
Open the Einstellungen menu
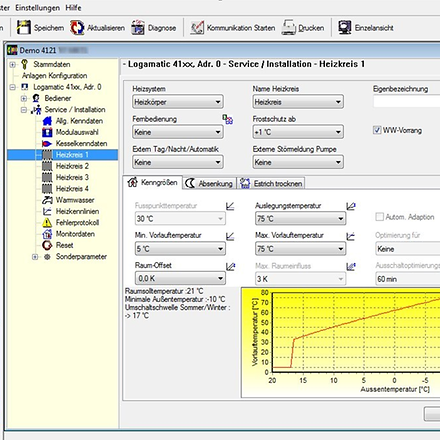38,8
